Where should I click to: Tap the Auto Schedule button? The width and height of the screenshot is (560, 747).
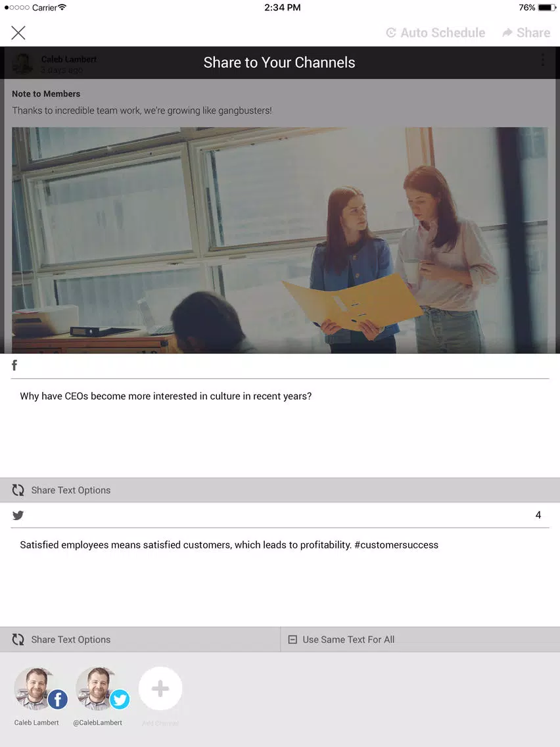pos(435,32)
